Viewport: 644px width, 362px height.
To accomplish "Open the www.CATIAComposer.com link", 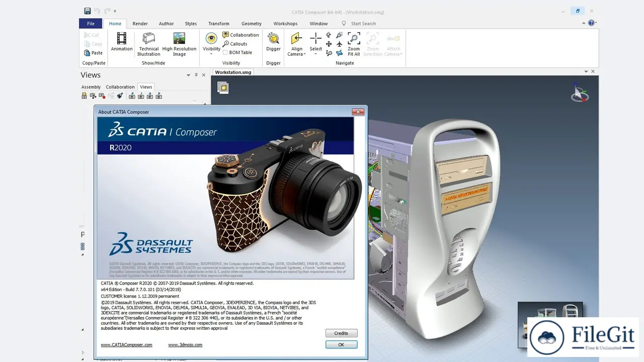I will [x=126, y=345].
